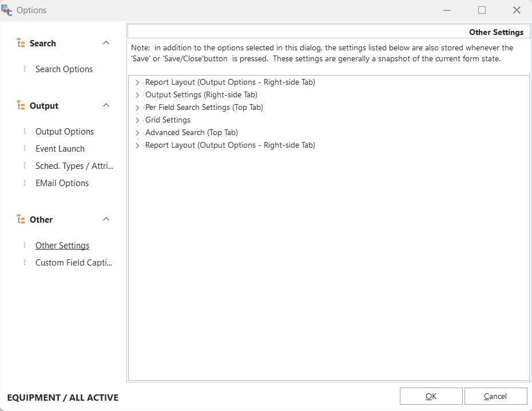
Task: Select the Advanced Search (Top Tab) tree entry
Action: click(191, 132)
